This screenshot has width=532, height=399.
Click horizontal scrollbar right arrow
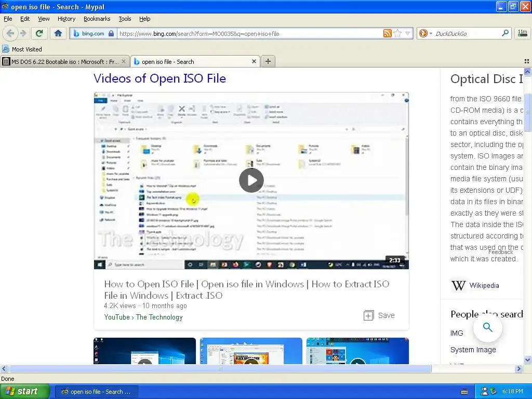518,368
